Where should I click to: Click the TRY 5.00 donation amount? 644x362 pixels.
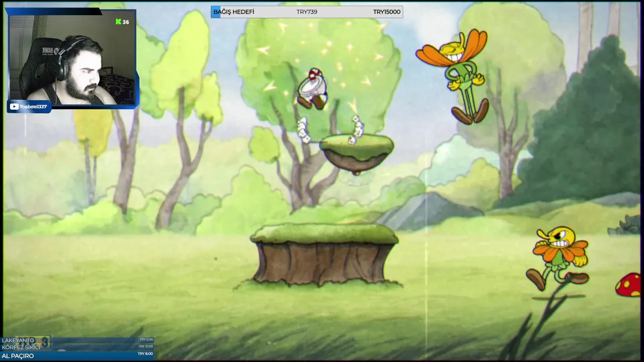(x=146, y=340)
